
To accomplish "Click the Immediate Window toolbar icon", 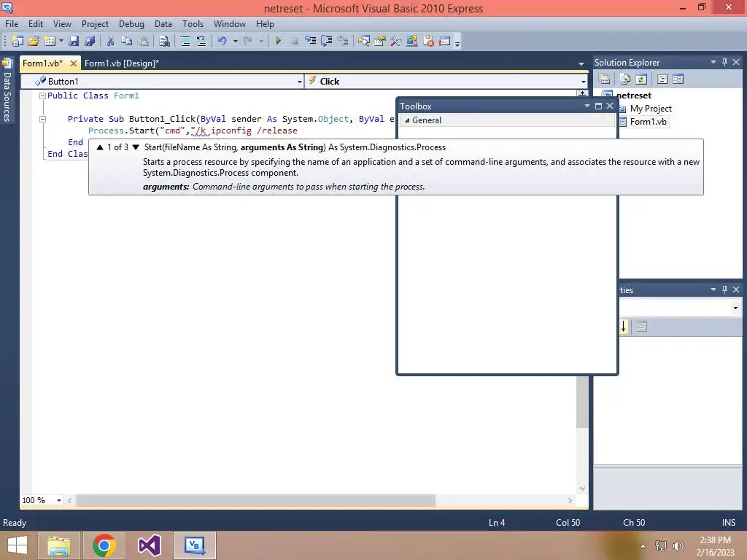I will pos(444,41).
